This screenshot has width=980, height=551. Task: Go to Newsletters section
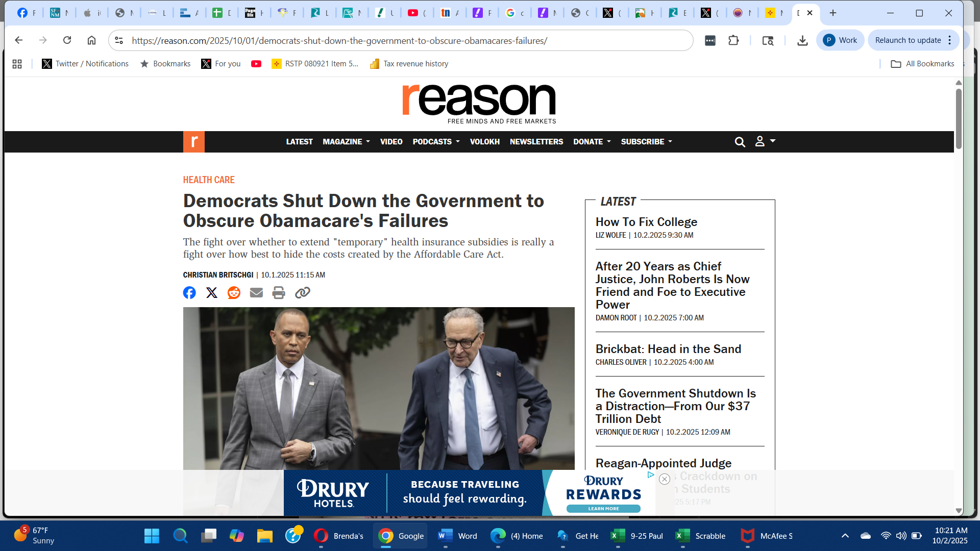pyautogui.click(x=536, y=142)
